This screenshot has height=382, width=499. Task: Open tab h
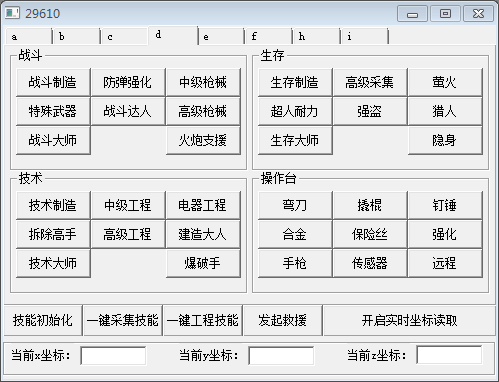(x=317, y=36)
